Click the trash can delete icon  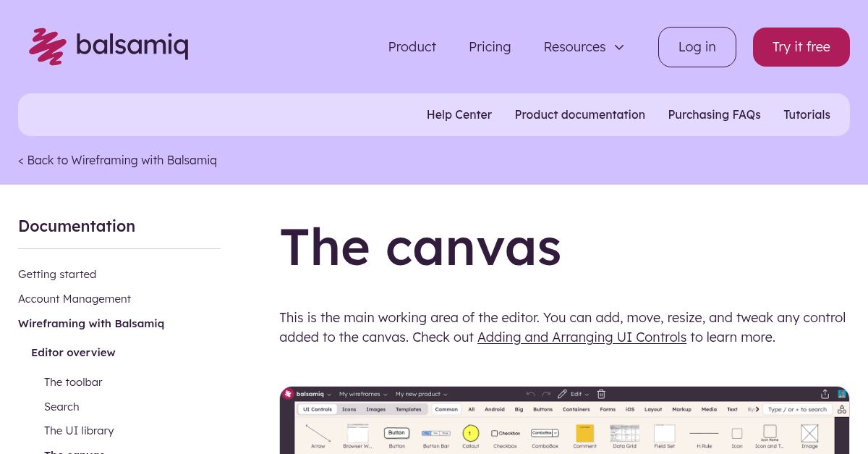(603, 394)
